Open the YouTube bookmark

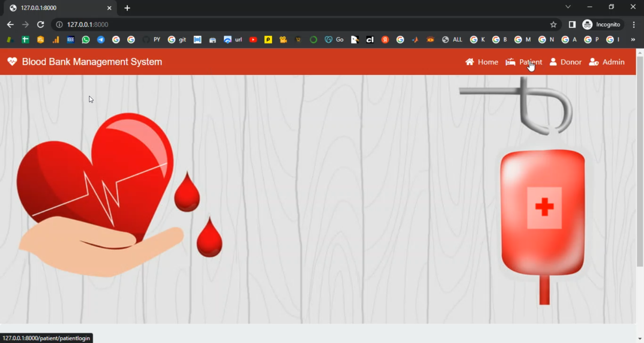point(253,39)
